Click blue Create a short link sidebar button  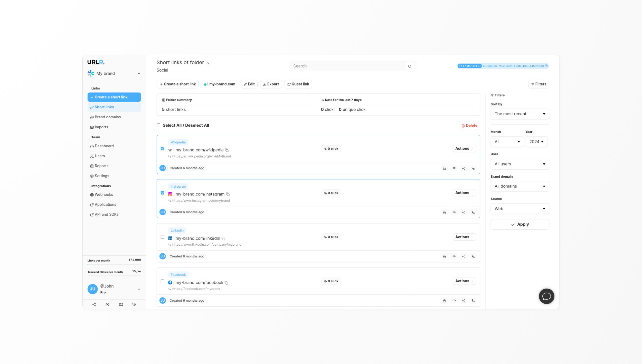tap(114, 97)
